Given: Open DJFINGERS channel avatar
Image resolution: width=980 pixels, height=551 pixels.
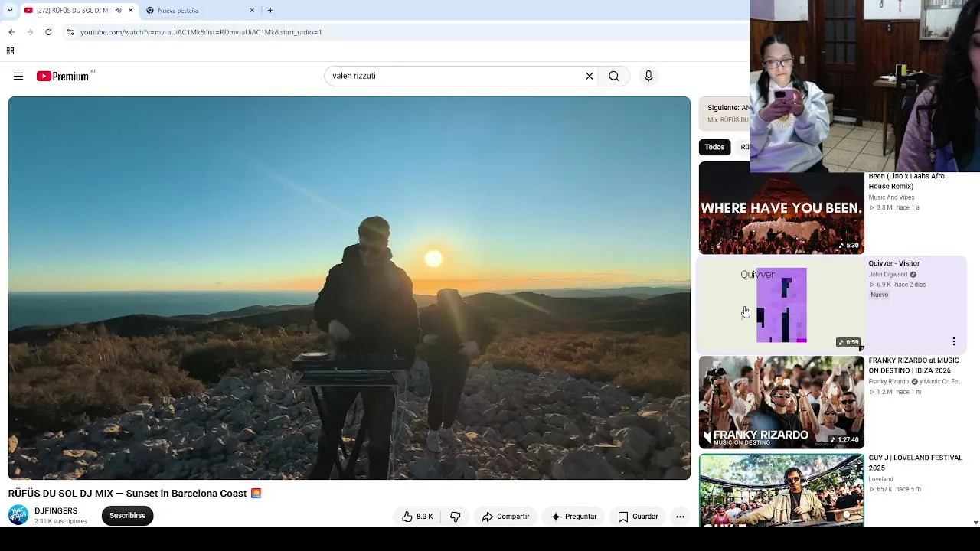Looking at the screenshot, I should (18, 515).
